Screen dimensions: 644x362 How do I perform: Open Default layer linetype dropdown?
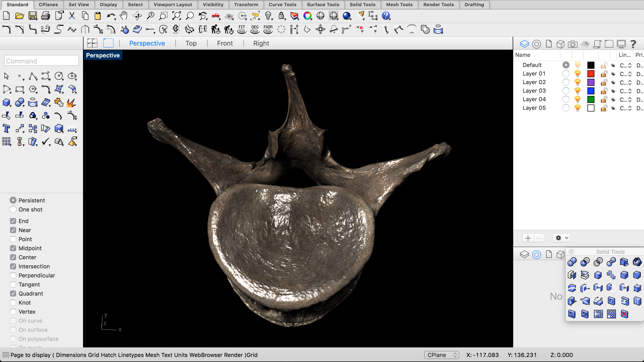point(626,65)
